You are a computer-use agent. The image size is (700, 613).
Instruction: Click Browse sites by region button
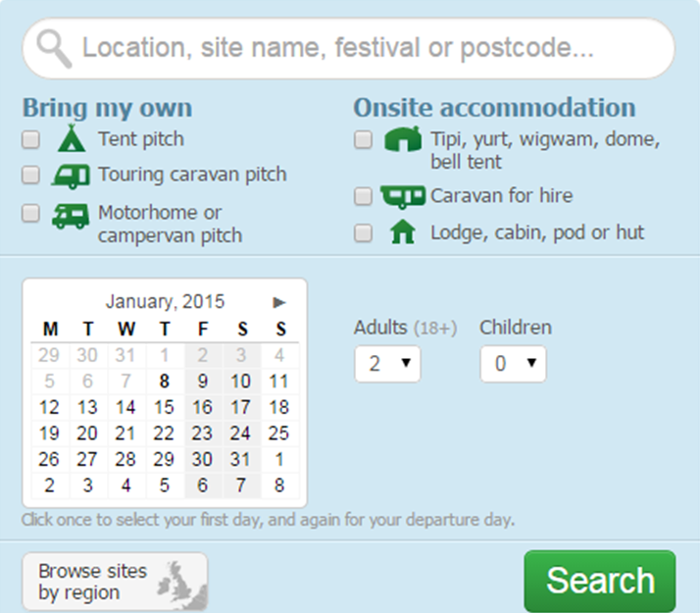click(x=114, y=582)
